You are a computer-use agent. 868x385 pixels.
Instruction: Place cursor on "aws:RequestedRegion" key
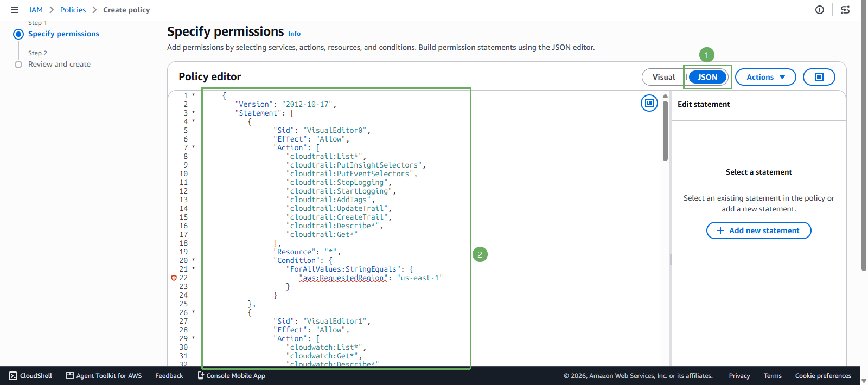(x=343, y=278)
